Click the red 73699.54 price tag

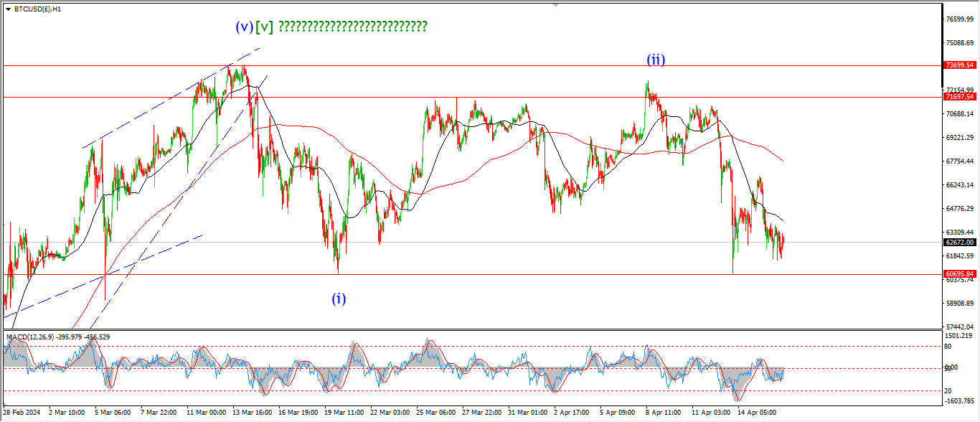tap(959, 65)
